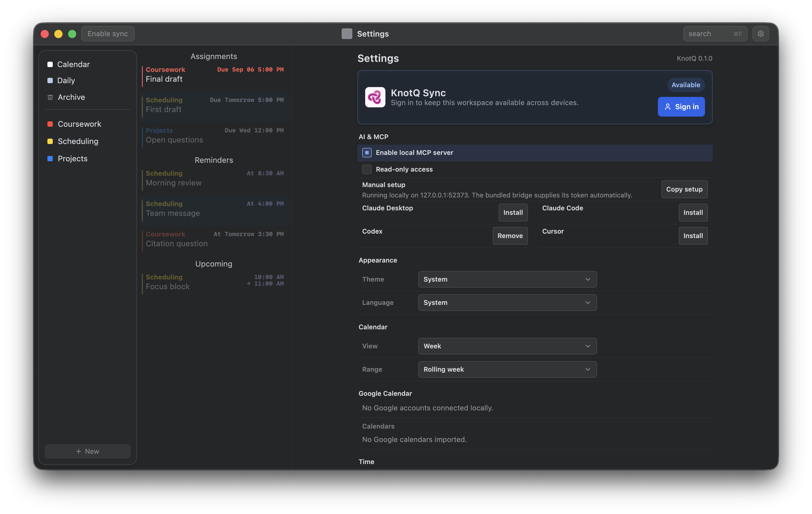Open the Calendar sidebar item
The width and height of the screenshot is (812, 514).
coord(87,64)
